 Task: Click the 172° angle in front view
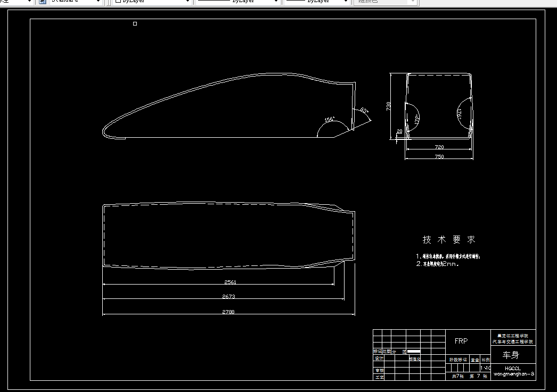416,119
